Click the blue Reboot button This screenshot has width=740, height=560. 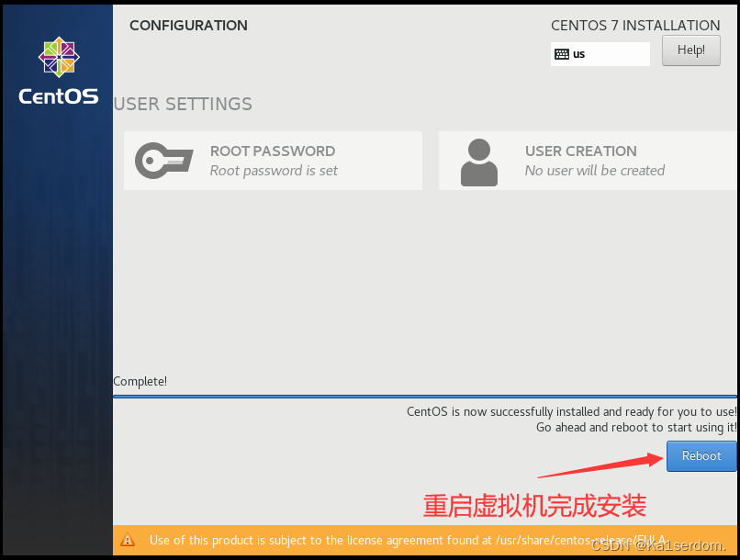point(701,455)
